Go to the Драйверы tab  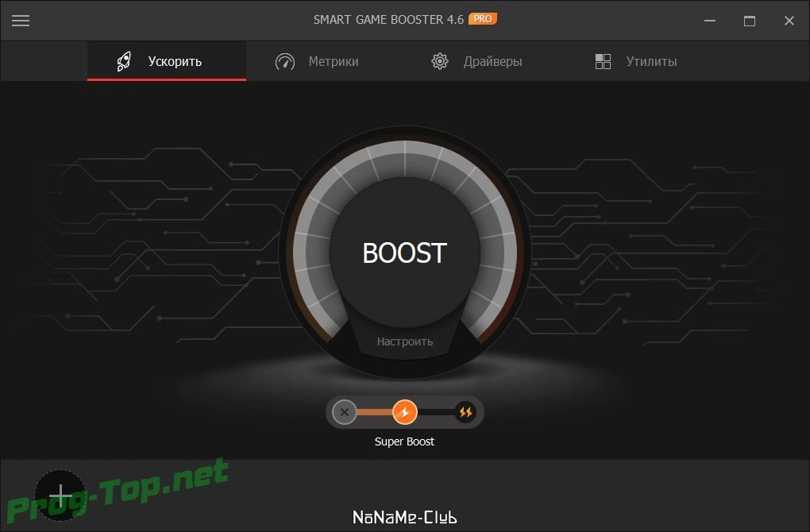(x=476, y=61)
